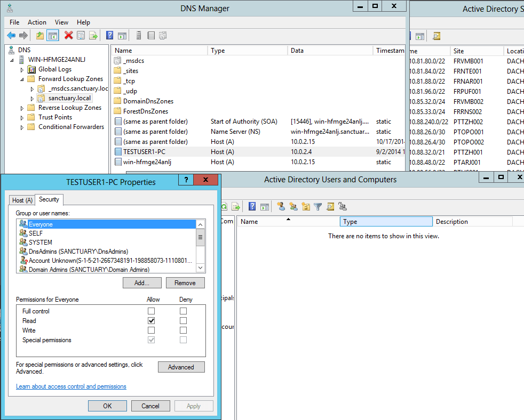Select the Export List icon in DNS Manager
524x420 pixels.
[x=94, y=35]
